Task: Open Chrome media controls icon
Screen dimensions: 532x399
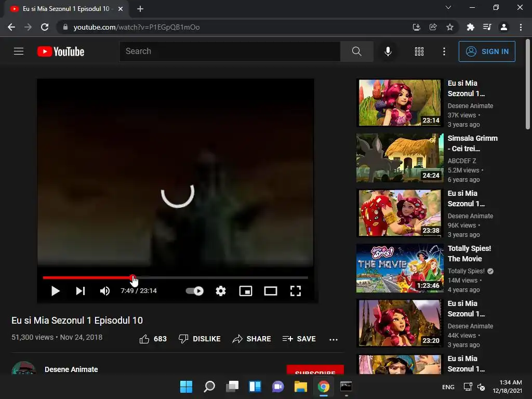Action: point(487,27)
